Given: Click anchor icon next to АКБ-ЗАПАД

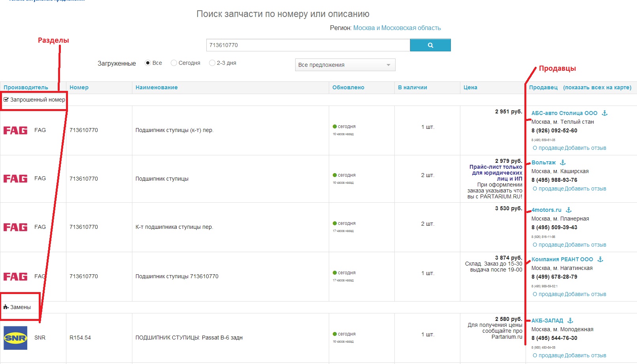Looking at the screenshot, I should (570, 321).
